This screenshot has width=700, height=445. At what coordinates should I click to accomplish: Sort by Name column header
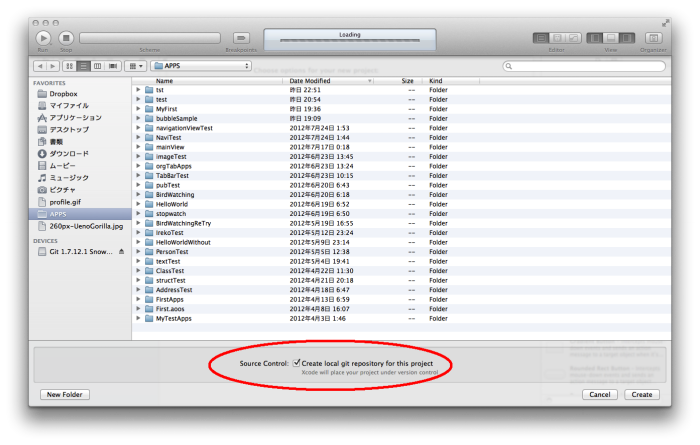pyautogui.click(x=208, y=81)
